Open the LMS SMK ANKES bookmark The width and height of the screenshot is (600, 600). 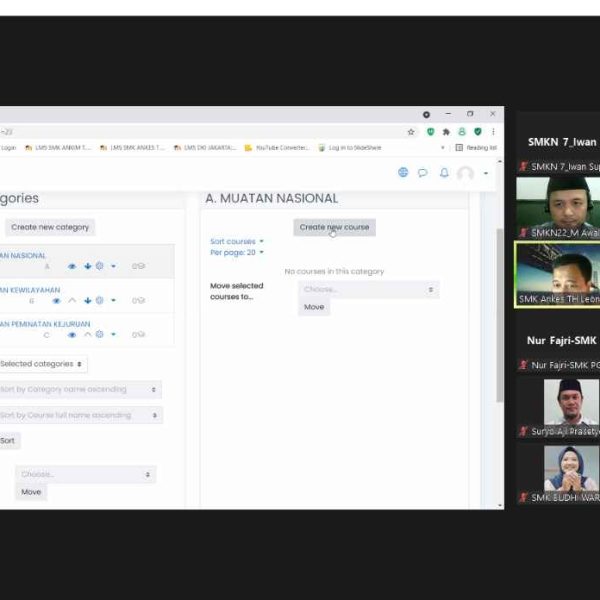(132, 148)
